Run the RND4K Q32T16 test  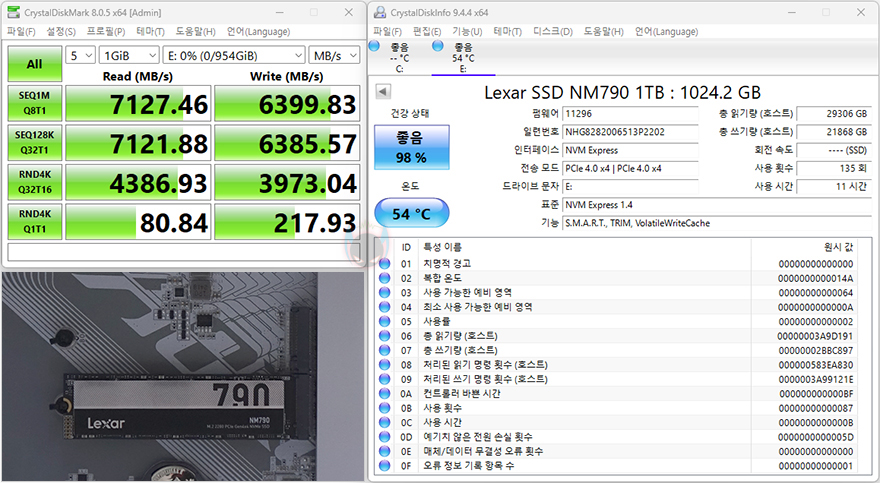pyautogui.click(x=35, y=182)
